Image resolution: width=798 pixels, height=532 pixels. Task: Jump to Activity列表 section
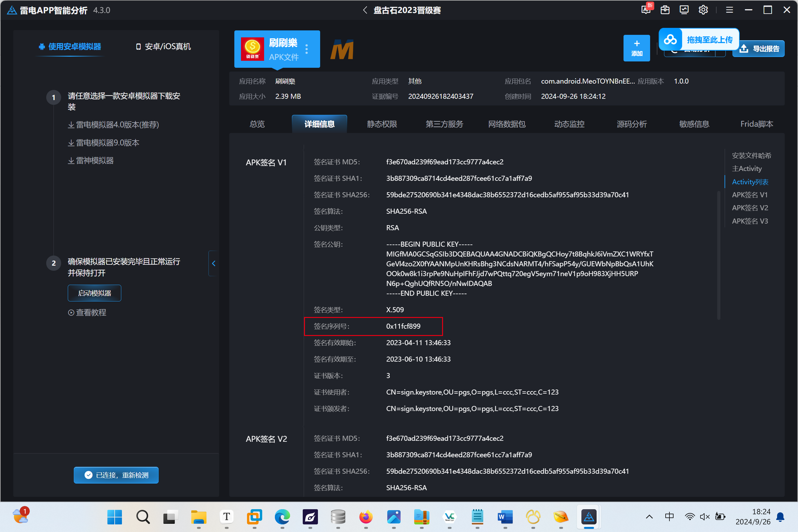coord(750,182)
